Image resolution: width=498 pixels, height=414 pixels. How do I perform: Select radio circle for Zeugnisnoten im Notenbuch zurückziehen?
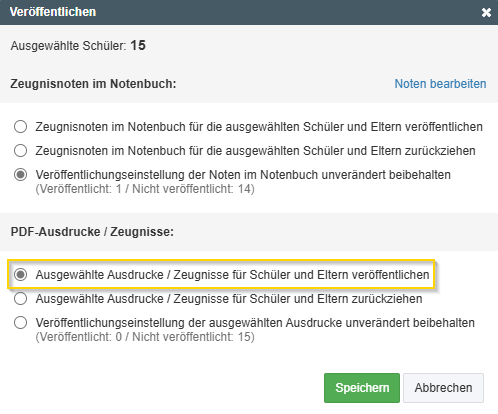[21, 151]
